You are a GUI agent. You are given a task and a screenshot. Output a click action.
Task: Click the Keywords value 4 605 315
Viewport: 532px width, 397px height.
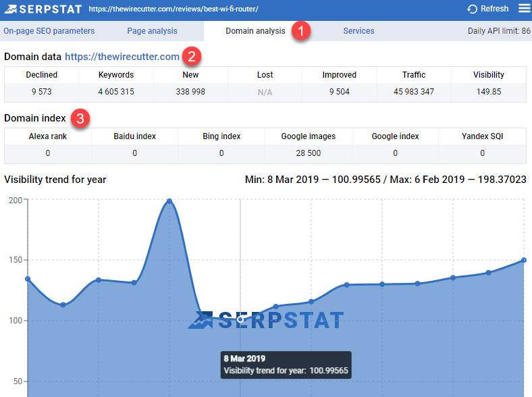116,92
